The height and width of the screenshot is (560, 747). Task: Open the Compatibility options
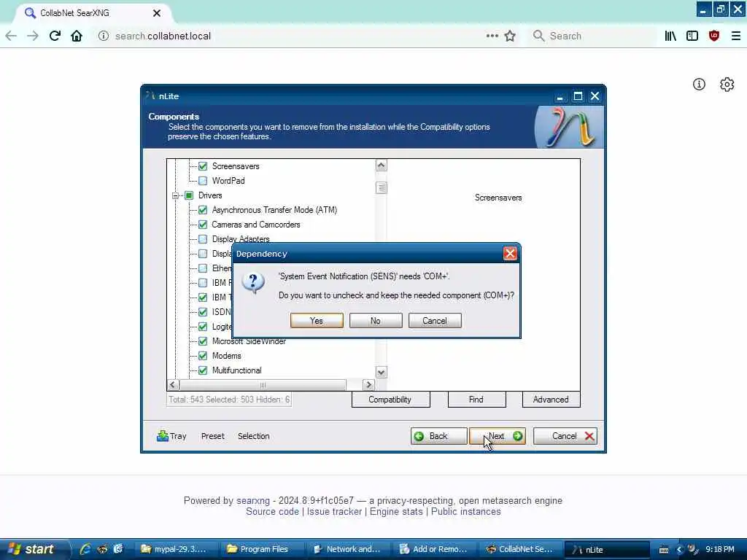(390, 400)
